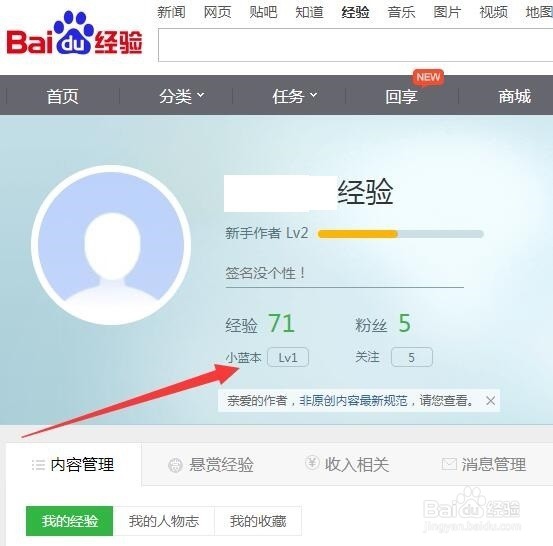Viewport: 553px width, 546px height.
Task: Switch to 内容管理 tab
Action: (74, 465)
